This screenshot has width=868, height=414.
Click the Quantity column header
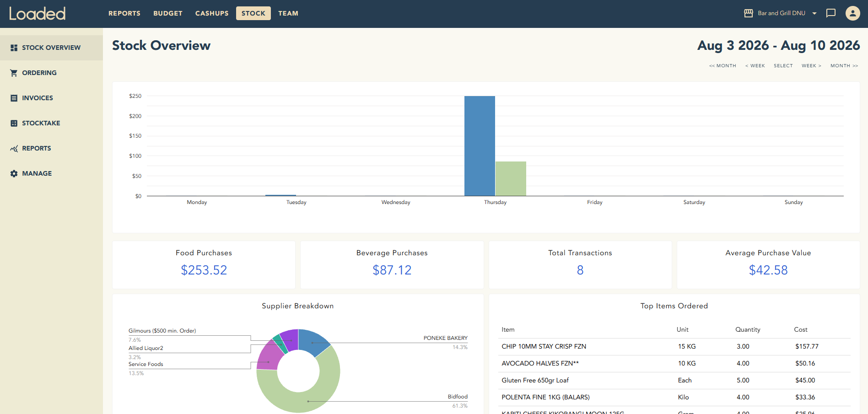[748, 330]
